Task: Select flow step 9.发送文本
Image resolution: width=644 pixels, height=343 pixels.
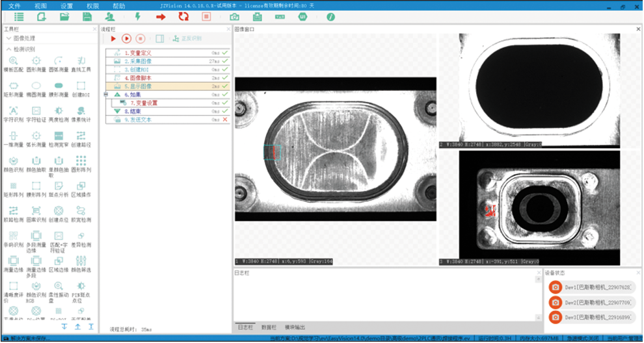Action: [x=168, y=120]
